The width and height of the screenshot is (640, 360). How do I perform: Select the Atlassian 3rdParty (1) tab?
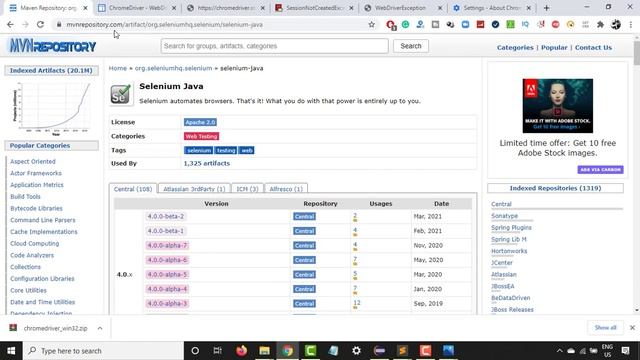pyautogui.click(x=194, y=189)
